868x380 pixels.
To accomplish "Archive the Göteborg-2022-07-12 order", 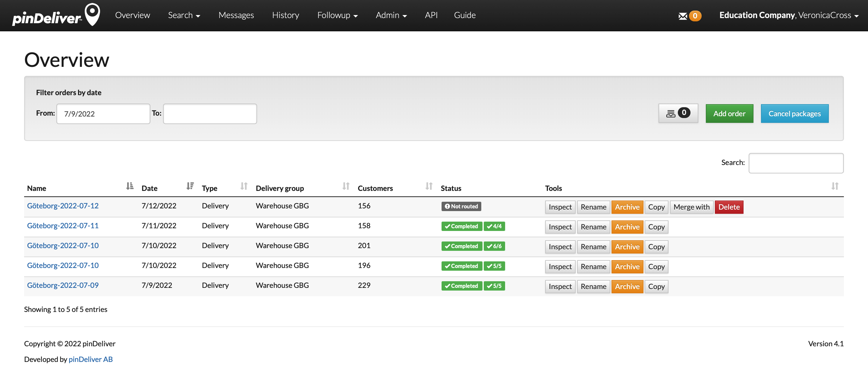I will (x=627, y=207).
